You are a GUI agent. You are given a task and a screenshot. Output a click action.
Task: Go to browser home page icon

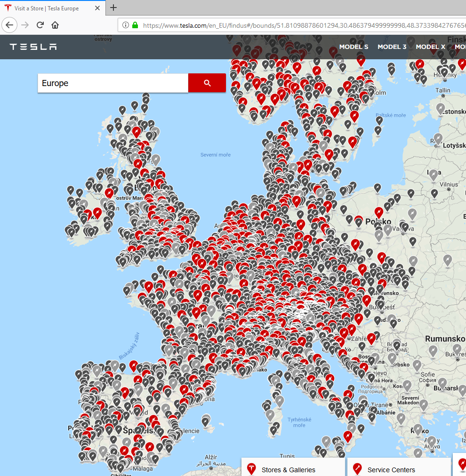(x=55, y=25)
